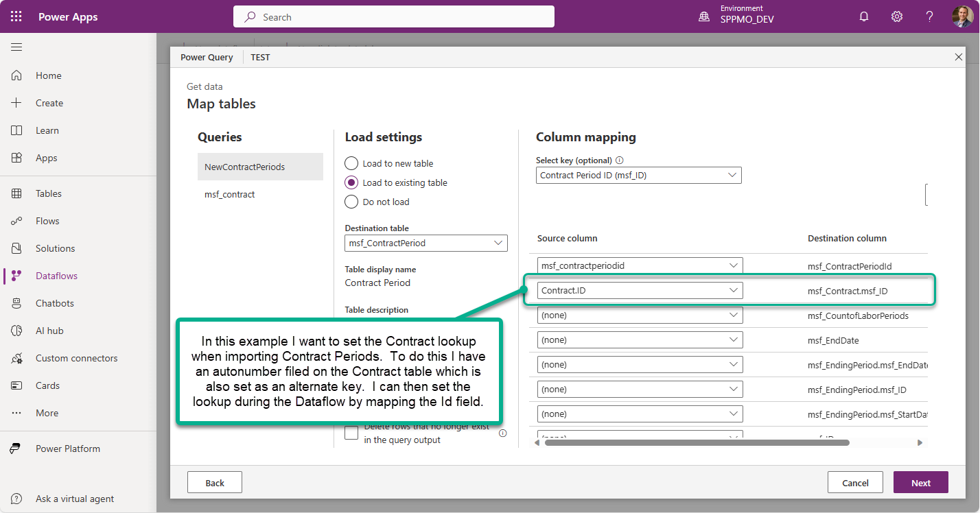The image size is (980, 513).
Task: Click the Chatbots icon in sidebar
Action: [17, 303]
